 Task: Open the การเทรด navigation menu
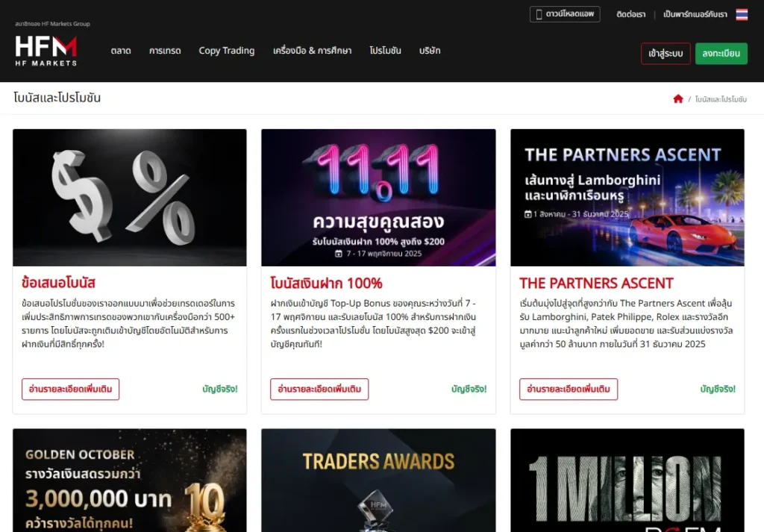click(165, 51)
